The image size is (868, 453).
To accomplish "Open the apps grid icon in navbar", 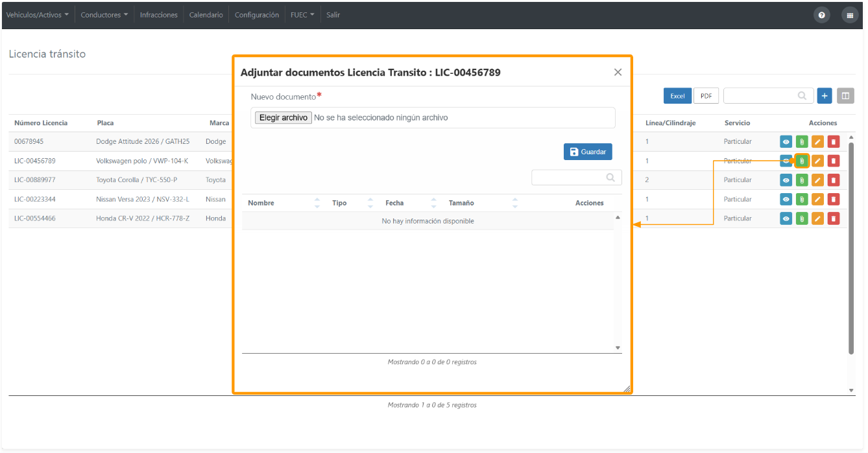I will [850, 15].
